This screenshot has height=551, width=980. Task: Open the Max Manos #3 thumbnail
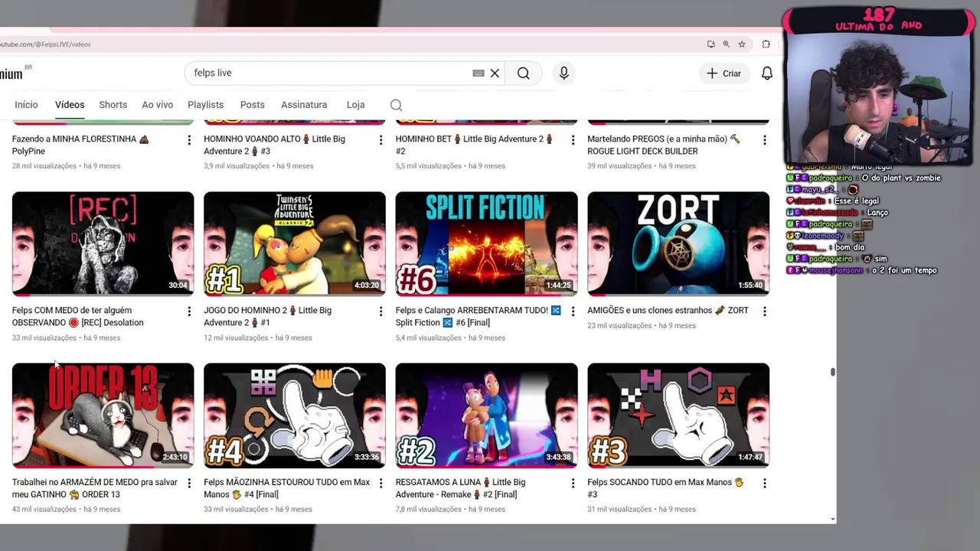pos(678,416)
